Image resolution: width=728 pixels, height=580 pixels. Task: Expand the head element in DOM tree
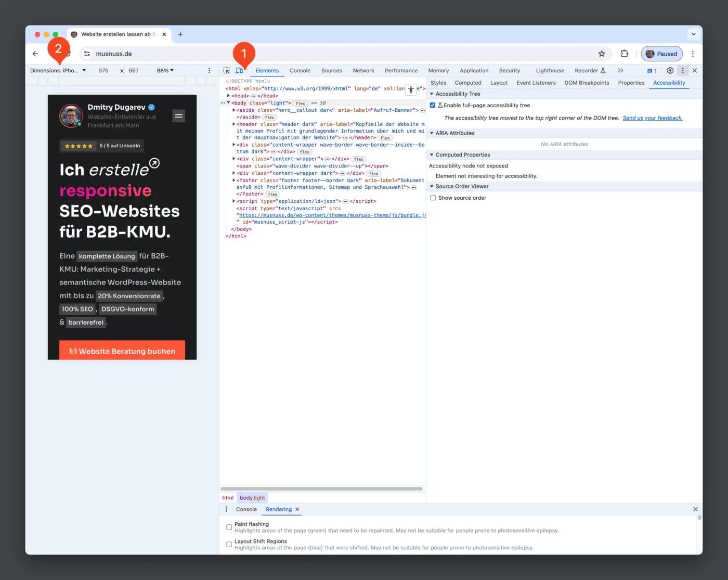coord(228,96)
